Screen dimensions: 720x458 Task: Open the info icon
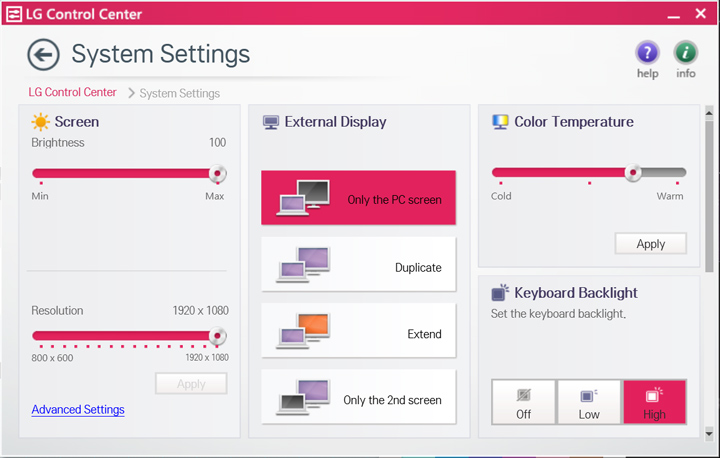tap(686, 53)
